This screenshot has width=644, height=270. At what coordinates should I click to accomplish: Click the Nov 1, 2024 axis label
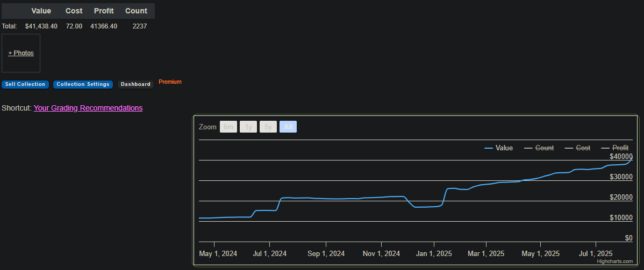click(x=381, y=253)
